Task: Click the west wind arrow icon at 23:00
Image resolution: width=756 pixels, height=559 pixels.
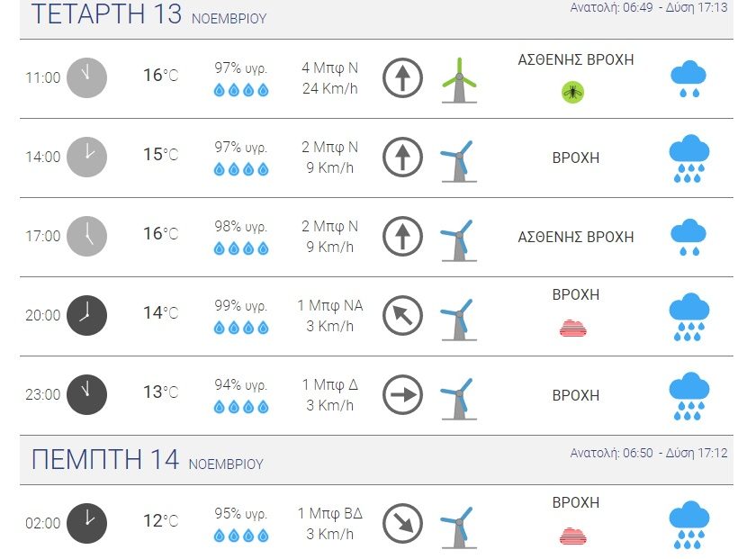Action: pyautogui.click(x=402, y=394)
